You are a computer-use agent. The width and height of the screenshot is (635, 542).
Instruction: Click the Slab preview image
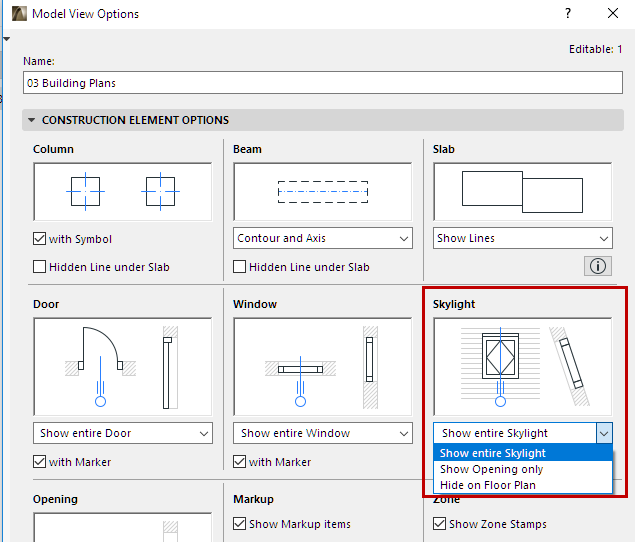pos(522,192)
